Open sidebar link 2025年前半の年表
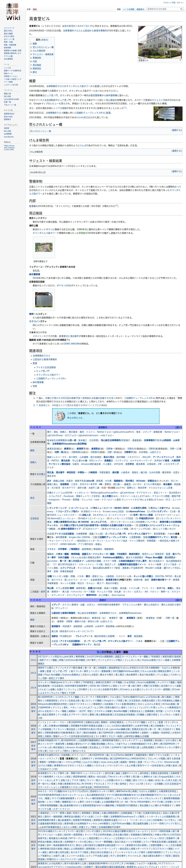 coord(11,99)
